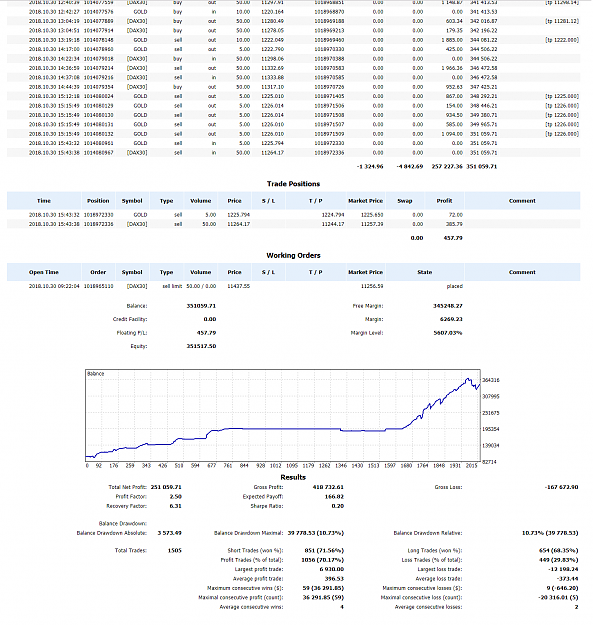Click the 'Largest loss trade:' label
The height and width of the screenshot is (625, 593).
[x=440, y=570]
